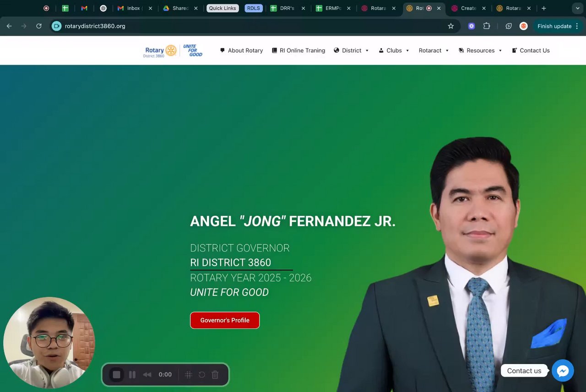The image size is (586, 392).
Task: Restart the recording with circular arrow icon
Action: point(202,375)
